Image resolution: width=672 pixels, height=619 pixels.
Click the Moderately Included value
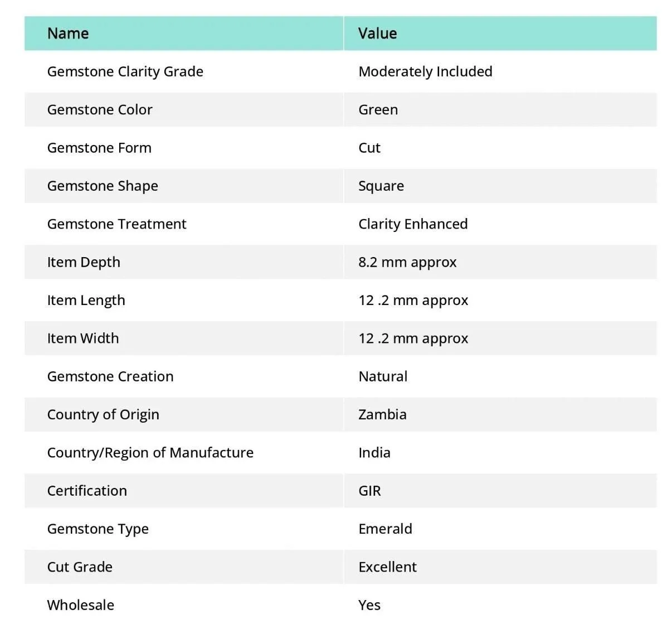coord(425,72)
